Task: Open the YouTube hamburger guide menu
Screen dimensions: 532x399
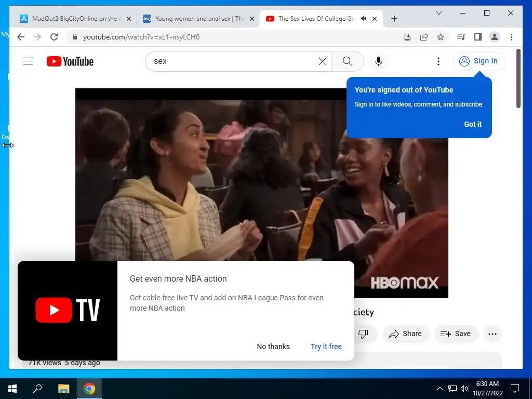Action: pos(28,61)
